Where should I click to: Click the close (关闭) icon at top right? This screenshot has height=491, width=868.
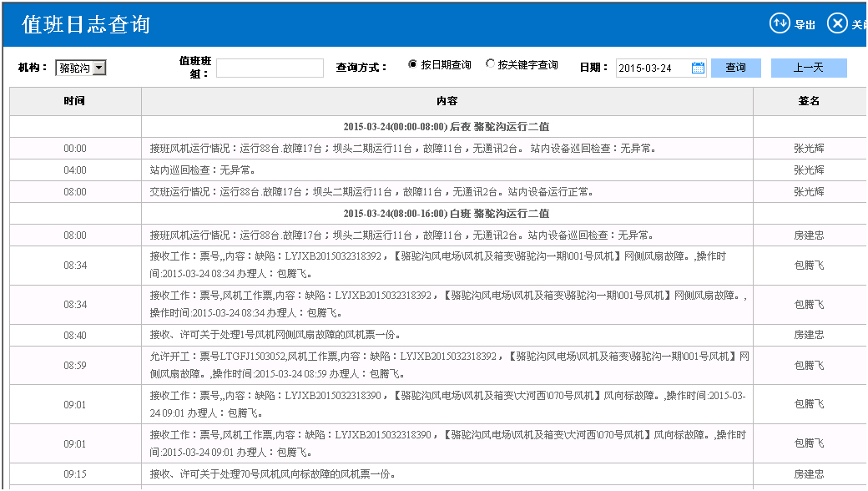837,23
